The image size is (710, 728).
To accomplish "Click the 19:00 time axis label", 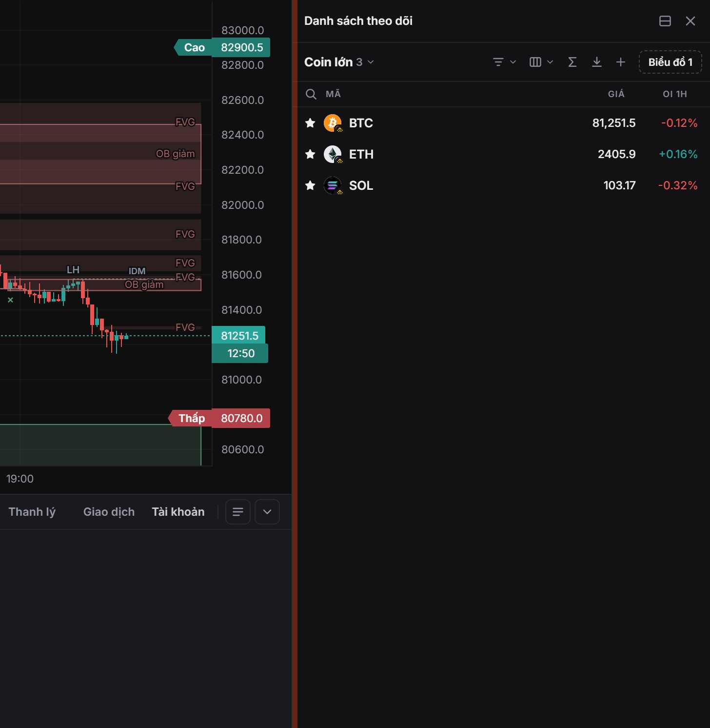I will tap(20, 479).
